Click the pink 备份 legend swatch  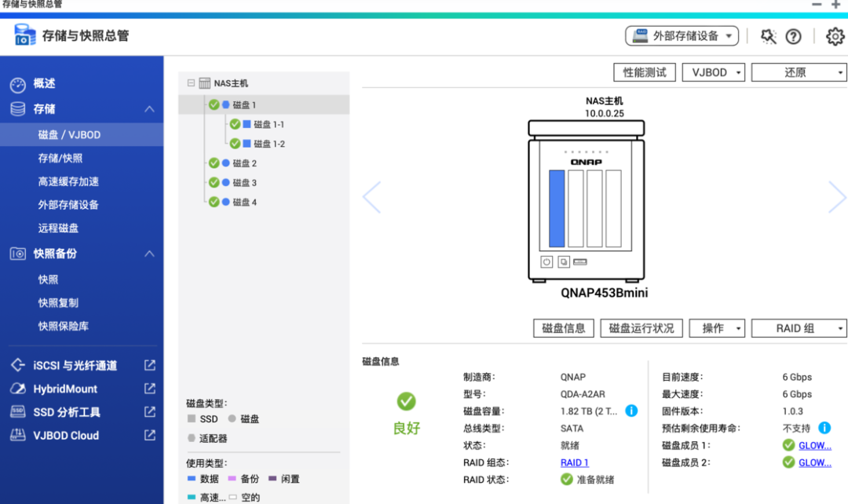click(232, 478)
